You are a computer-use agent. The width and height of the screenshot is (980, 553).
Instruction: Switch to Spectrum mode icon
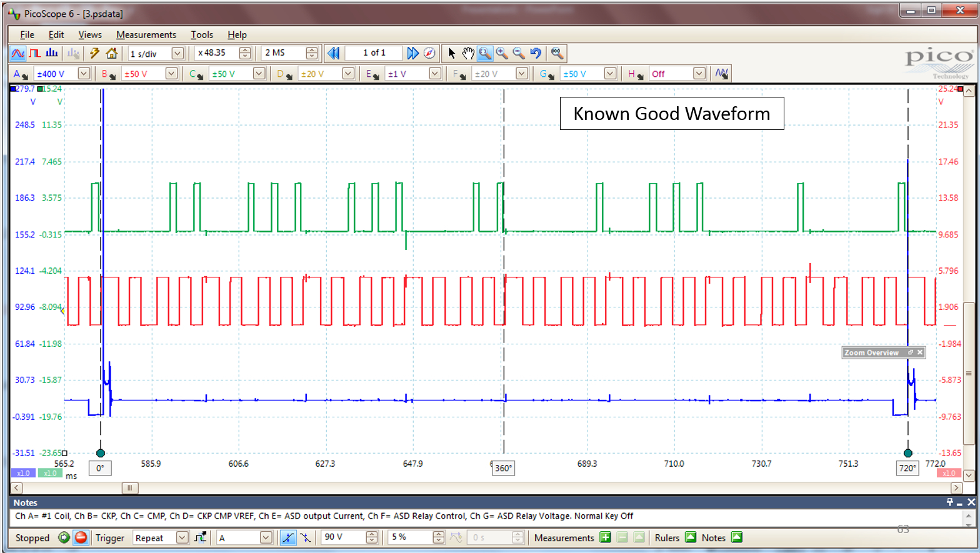(x=52, y=53)
